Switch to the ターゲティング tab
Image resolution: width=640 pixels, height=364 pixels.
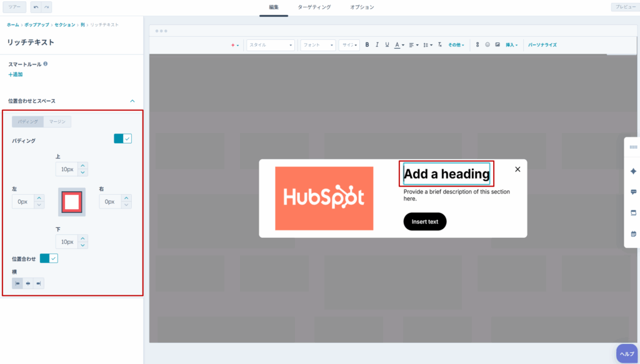pos(314,7)
